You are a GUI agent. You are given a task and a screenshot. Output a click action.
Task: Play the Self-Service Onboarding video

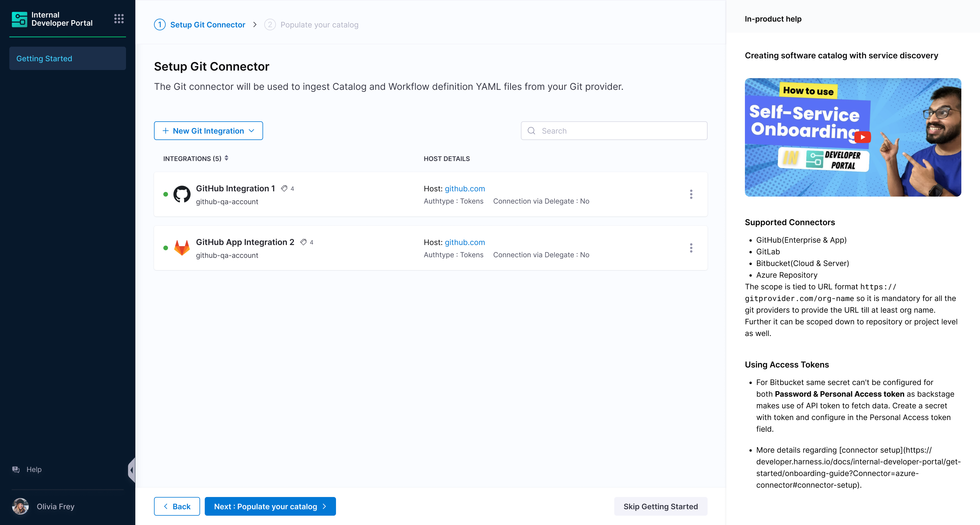(x=862, y=137)
